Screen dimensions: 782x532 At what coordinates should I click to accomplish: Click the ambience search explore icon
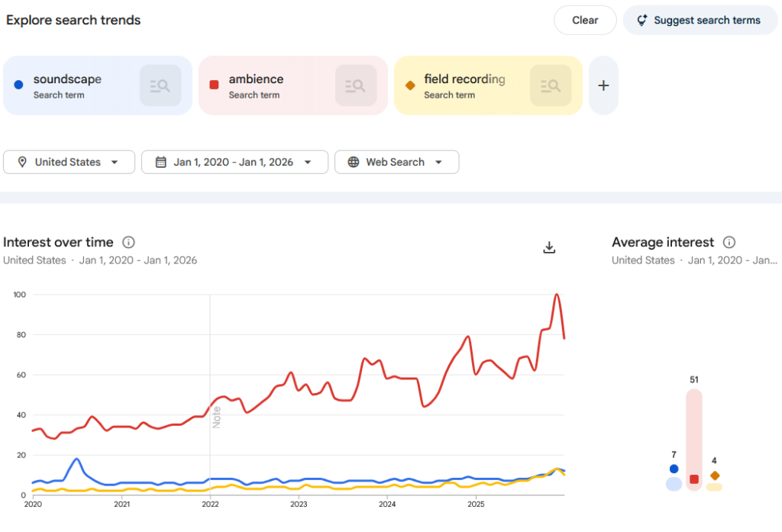coord(355,85)
